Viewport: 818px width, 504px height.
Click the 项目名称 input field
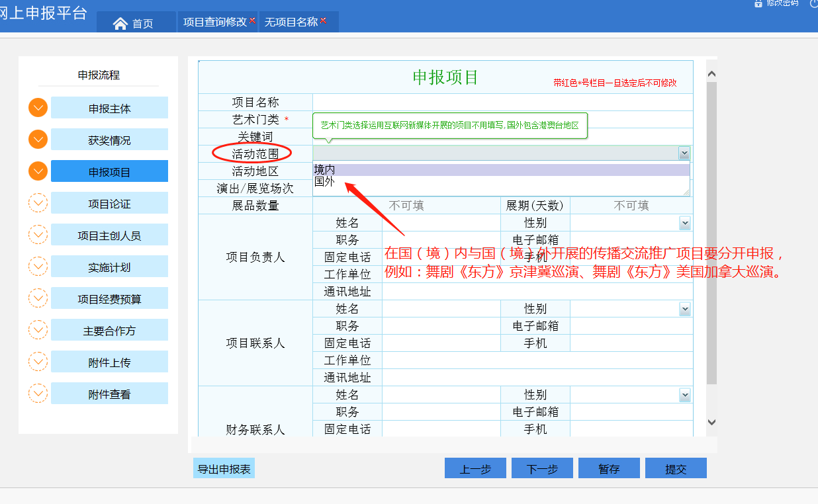[x=502, y=103]
